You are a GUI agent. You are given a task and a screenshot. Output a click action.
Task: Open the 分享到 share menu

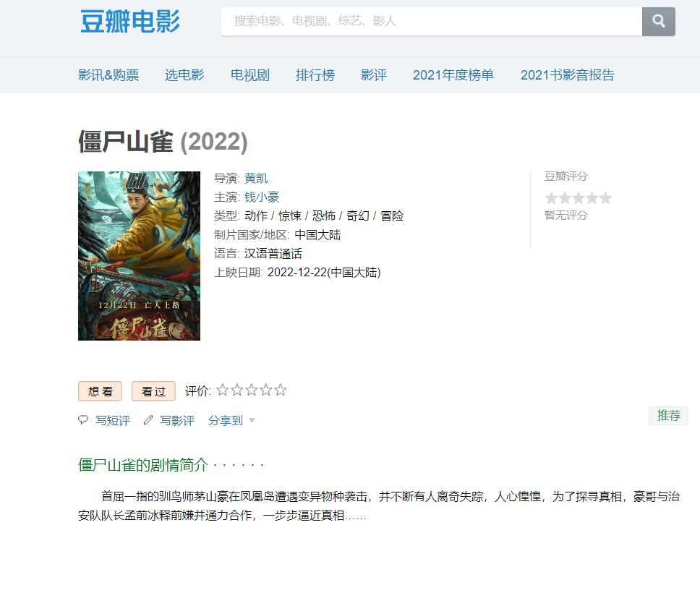point(226,420)
